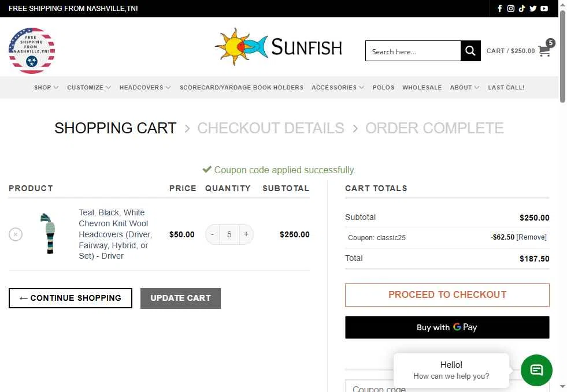Click the 'Coupon: classic25' label

coord(377,238)
